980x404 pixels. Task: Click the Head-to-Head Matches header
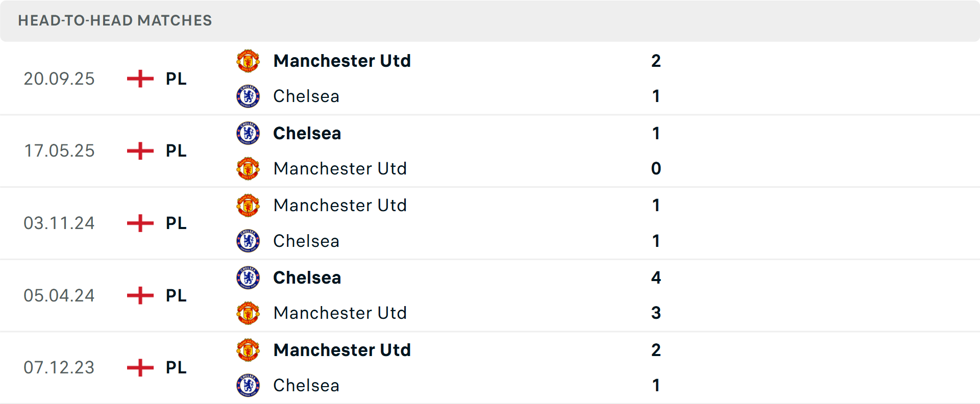[115, 20]
